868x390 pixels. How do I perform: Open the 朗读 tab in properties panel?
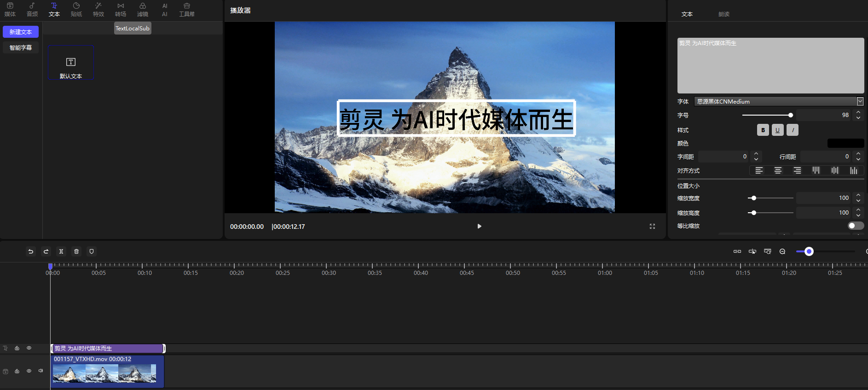pos(724,14)
